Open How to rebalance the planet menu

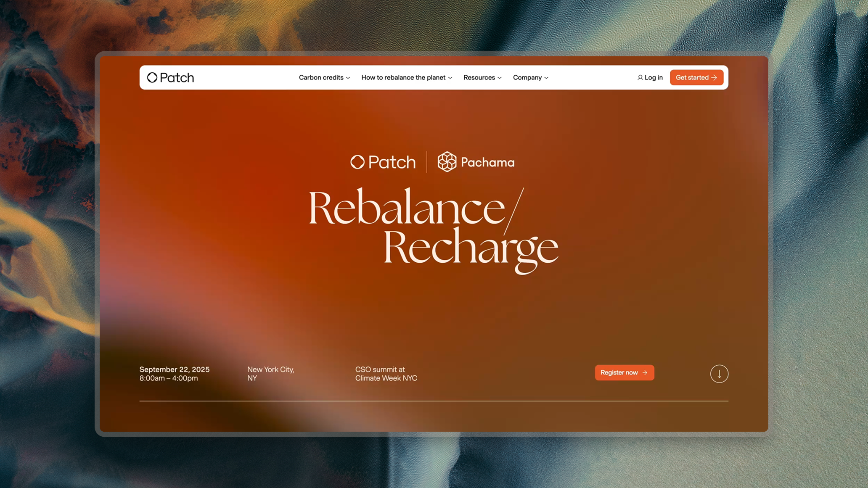point(407,77)
